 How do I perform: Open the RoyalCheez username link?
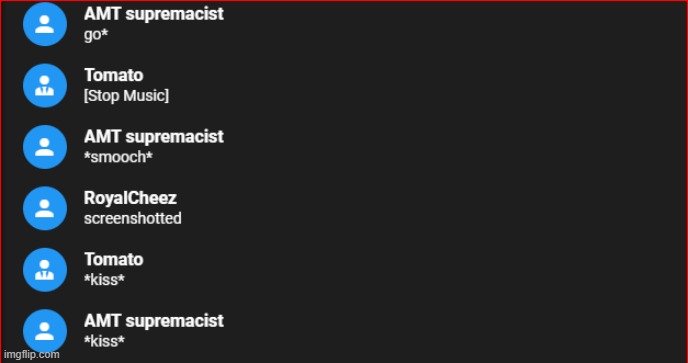pyautogui.click(x=130, y=198)
